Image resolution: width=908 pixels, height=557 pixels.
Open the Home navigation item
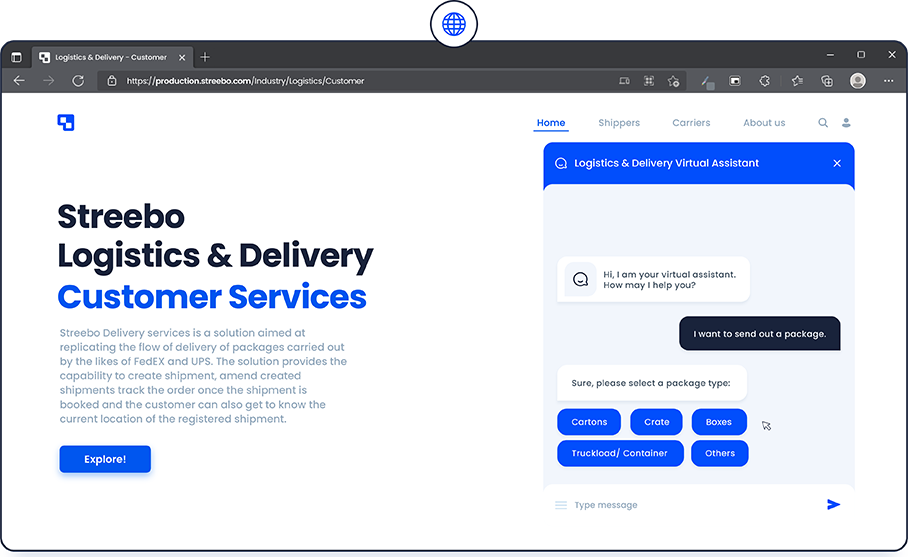click(x=551, y=123)
